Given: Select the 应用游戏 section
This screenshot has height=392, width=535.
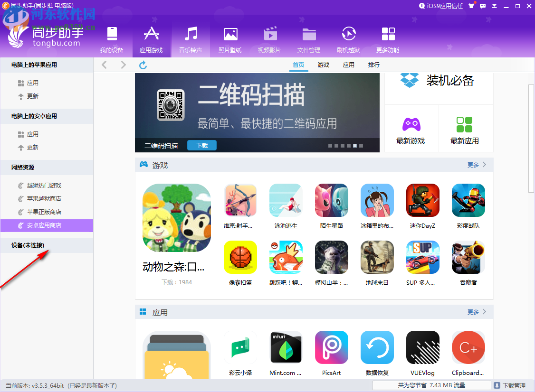Looking at the screenshot, I should (151, 39).
